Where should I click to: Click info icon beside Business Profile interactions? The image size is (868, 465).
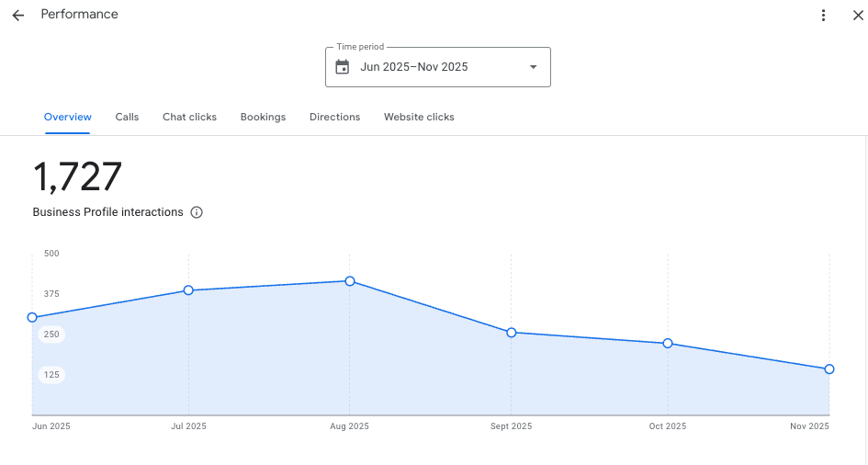tap(197, 212)
